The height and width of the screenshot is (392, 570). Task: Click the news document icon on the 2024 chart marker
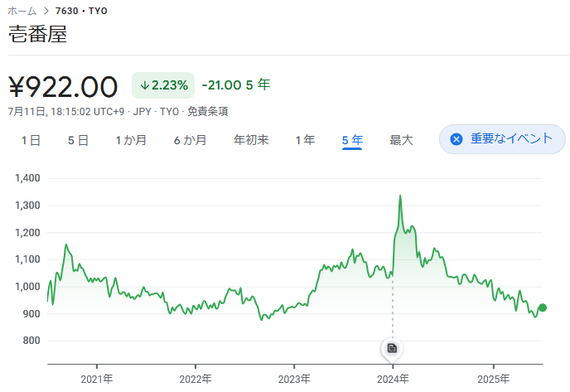[x=392, y=348]
